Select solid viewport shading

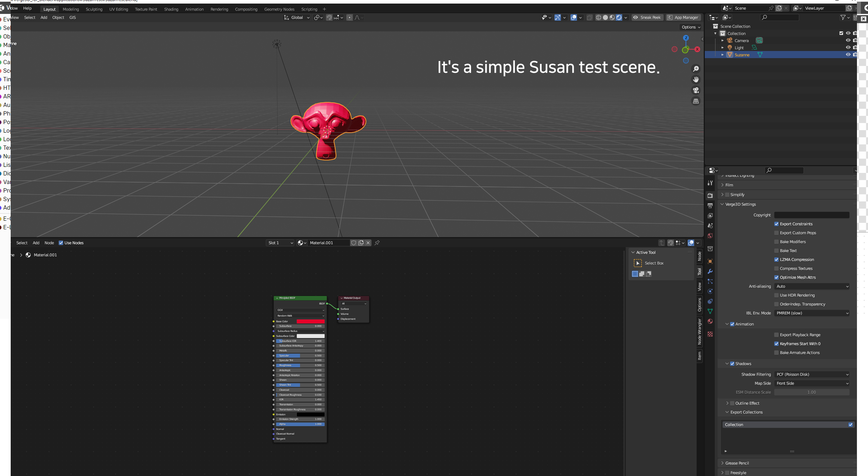[605, 17]
